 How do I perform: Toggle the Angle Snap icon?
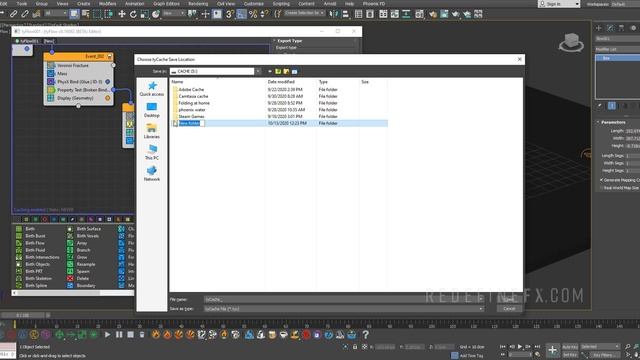pos(242,14)
